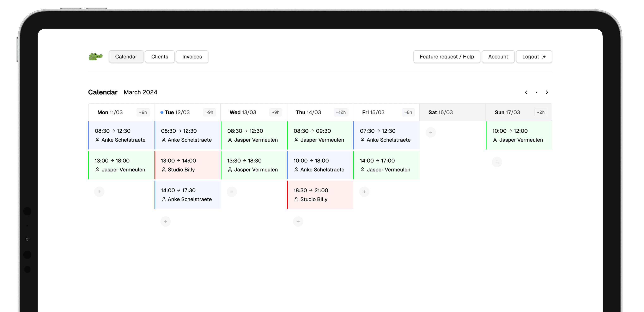Click the ~8h badge on Friday
Image resolution: width=644 pixels, height=312 pixels.
pos(408,112)
